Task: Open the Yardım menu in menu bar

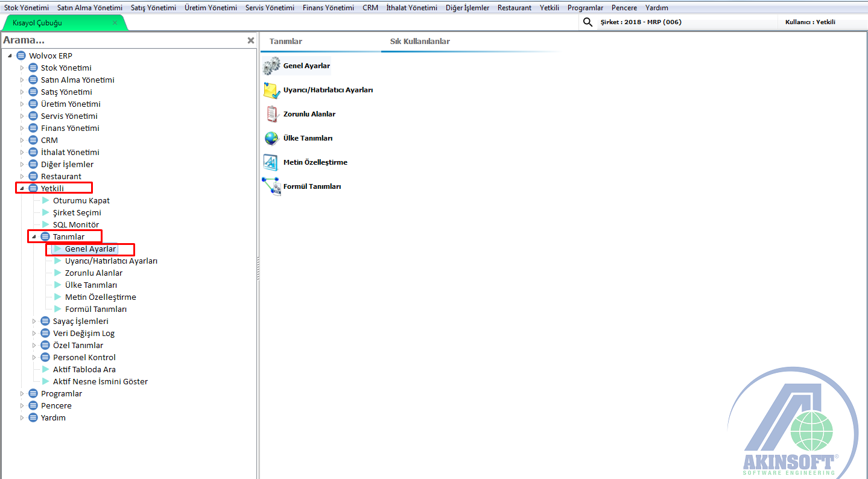Action: pyautogui.click(x=657, y=8)
